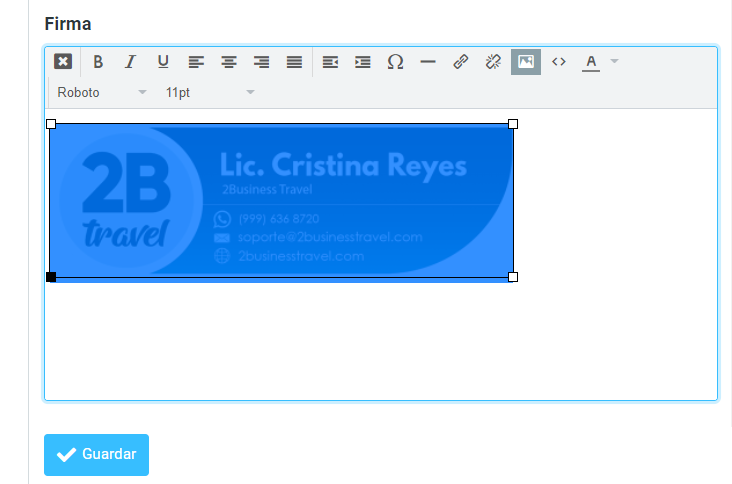
Task: Remove link with the unlink icon
Action: [493, 62]
